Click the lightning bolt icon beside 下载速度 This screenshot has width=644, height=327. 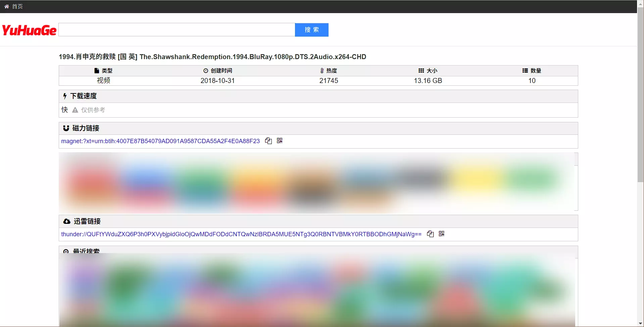click(x=65, y=96)
